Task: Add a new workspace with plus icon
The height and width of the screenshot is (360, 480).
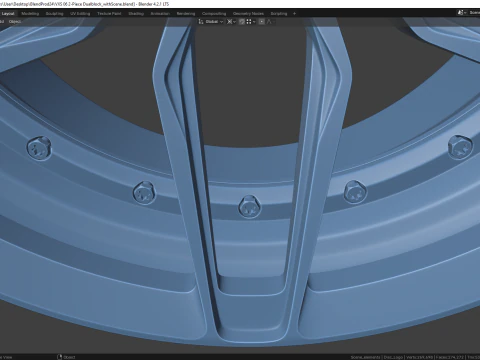Action: [294, 14]
